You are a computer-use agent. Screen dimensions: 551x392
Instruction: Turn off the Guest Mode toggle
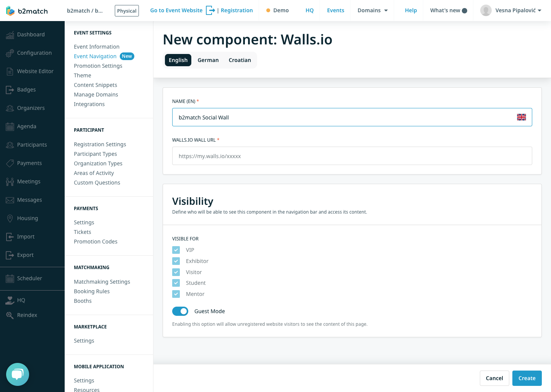point(180,311)
